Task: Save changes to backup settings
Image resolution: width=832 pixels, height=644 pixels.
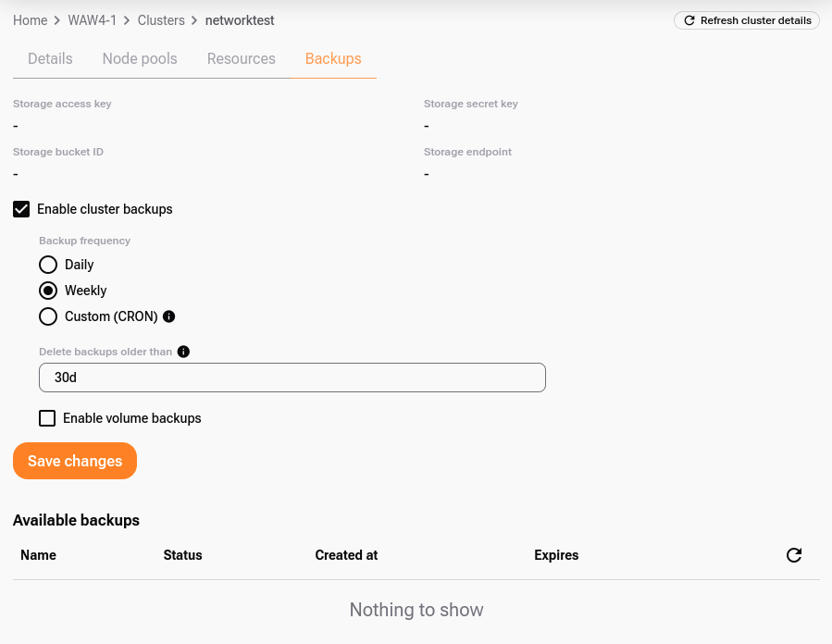Action: tap(75, 461)
